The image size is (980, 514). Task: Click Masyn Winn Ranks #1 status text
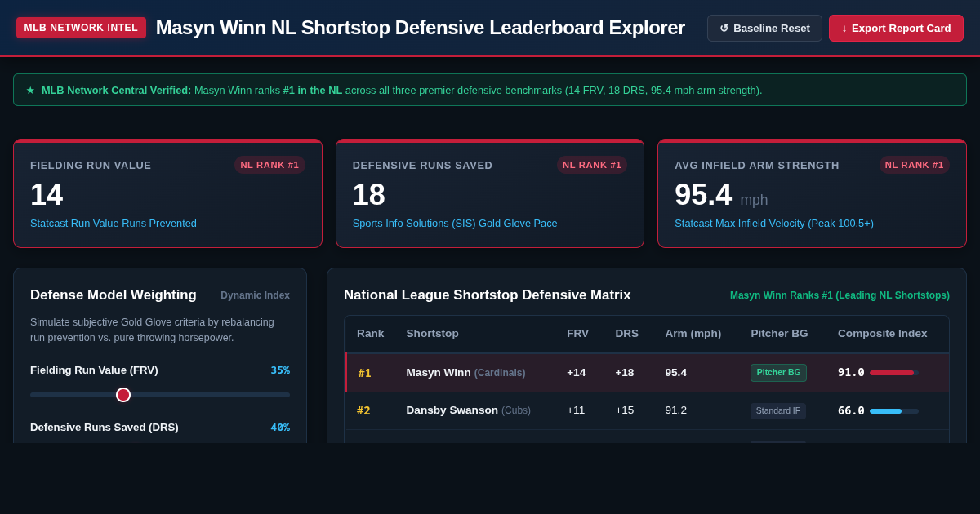tap(840, 295)
